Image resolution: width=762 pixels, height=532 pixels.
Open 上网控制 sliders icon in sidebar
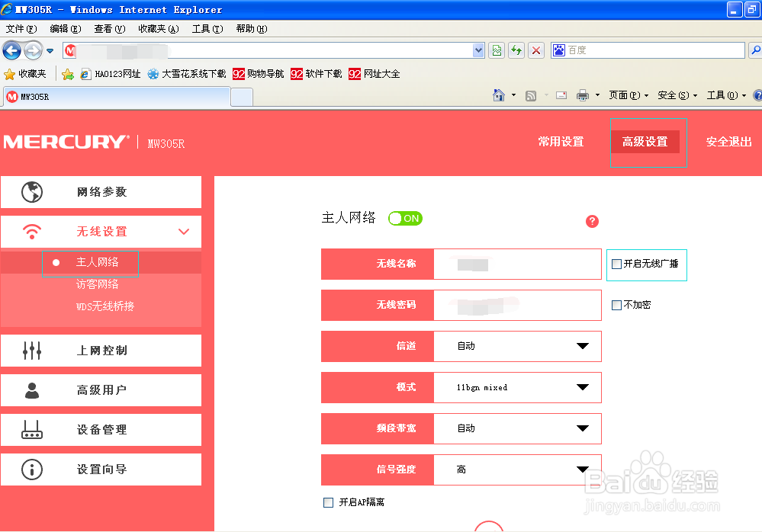coord(31,351)
